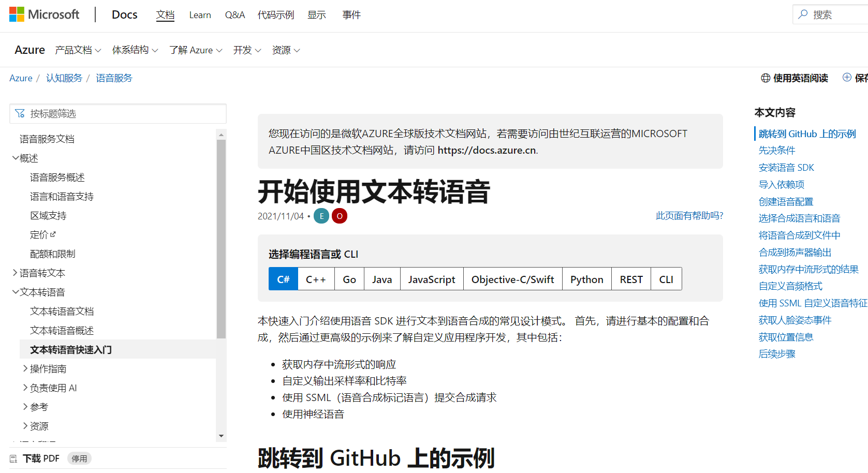Open the 事件 top menu item
Viewport: 868px width, 473px height.
tap(351, 15)
